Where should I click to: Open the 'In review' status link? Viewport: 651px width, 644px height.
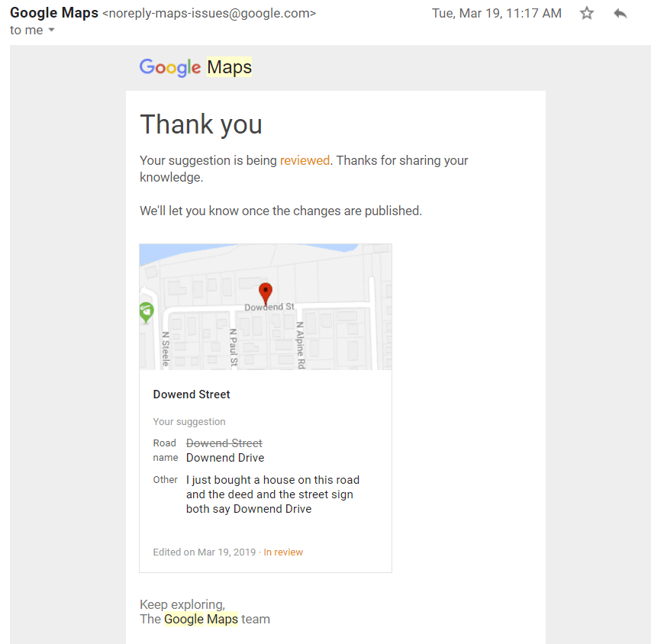[282, 552]
